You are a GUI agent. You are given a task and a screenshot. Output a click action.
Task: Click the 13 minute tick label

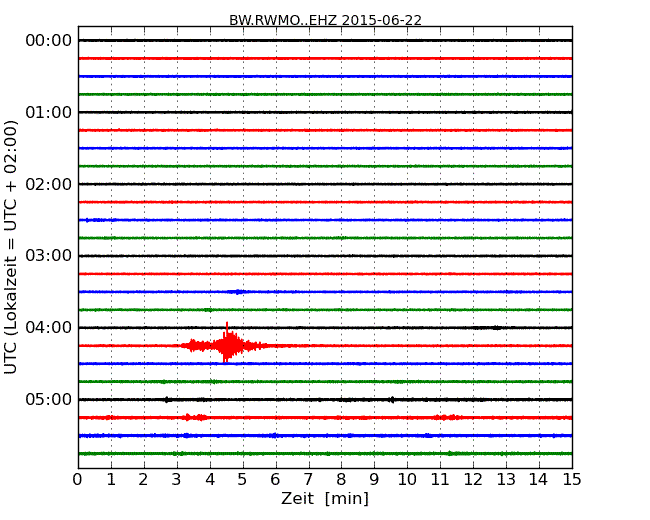tap(506, 480)
